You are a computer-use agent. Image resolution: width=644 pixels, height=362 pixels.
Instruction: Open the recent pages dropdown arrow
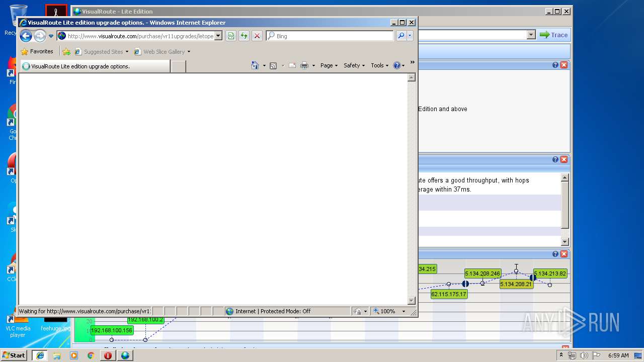click(51, 36)
